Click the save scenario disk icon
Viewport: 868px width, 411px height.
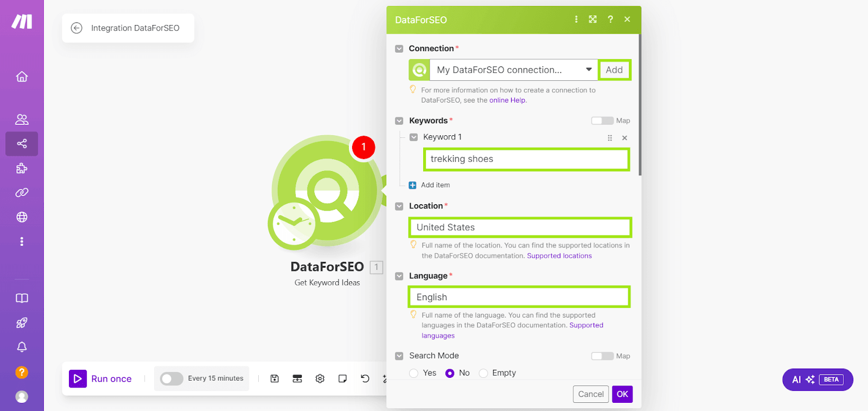[x=275, y=378]
